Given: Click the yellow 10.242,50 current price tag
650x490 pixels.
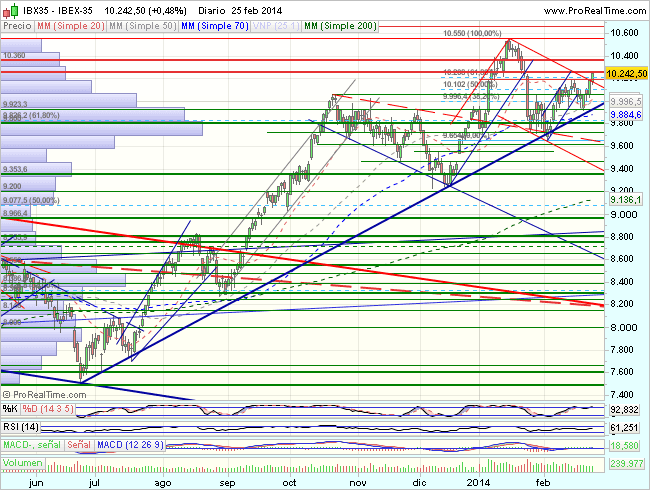Looking at the screenshot, I should 626,74.
